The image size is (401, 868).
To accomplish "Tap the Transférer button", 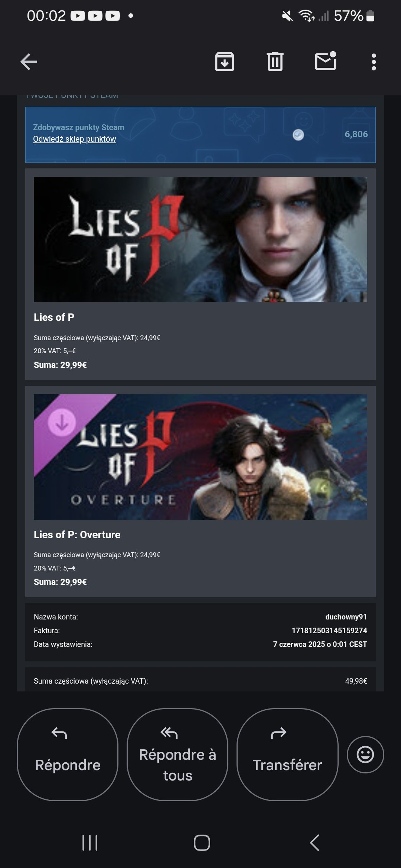I will point(287,754).
